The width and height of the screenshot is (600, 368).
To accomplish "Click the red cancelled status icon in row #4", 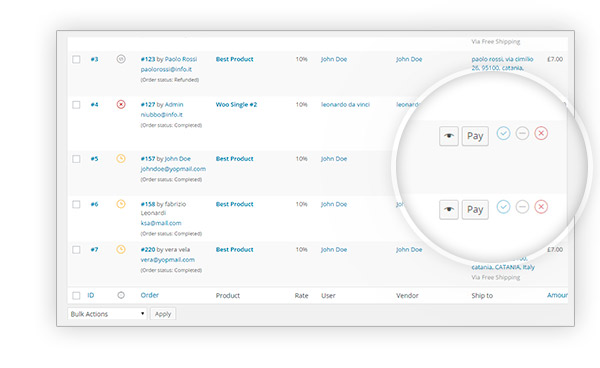I will (121, 104).
